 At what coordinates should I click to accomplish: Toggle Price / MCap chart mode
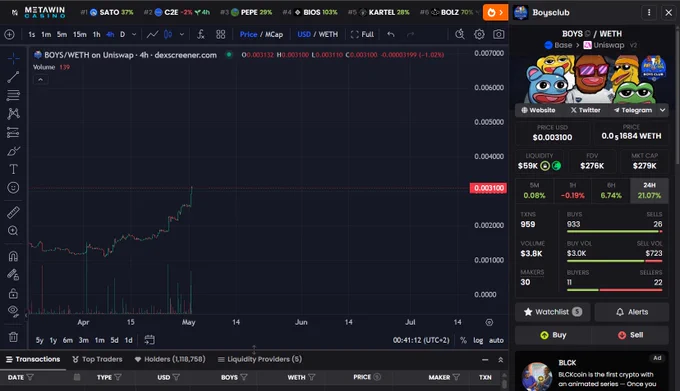point(261,34)
